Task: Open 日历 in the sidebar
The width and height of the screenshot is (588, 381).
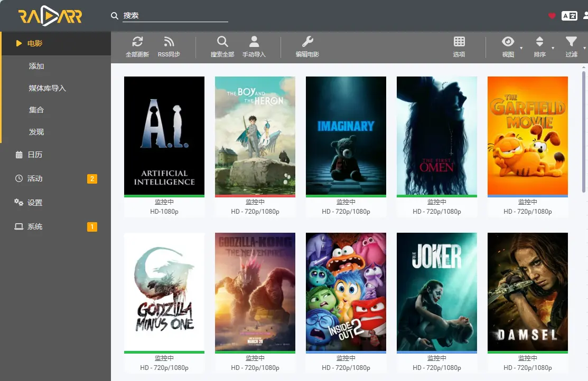Action: [x=35, y=155]
